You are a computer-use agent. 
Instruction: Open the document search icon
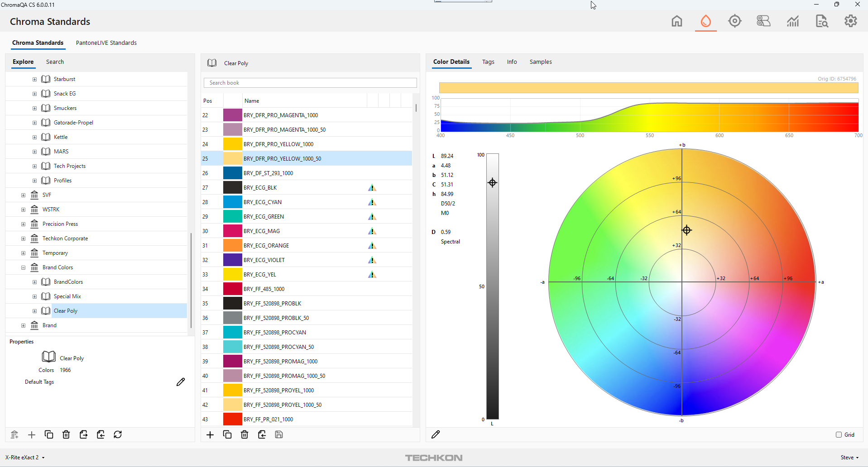[x=822, y=21]
